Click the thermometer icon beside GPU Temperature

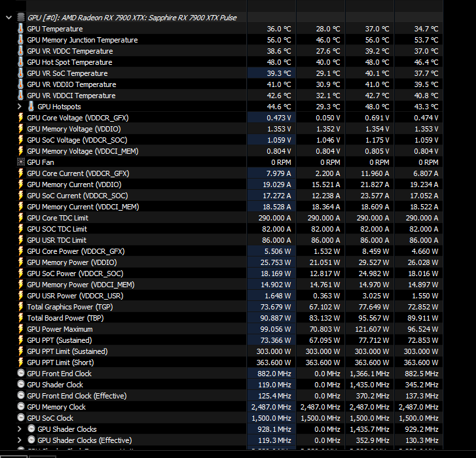pyautogui.click(x=20, y=29)
